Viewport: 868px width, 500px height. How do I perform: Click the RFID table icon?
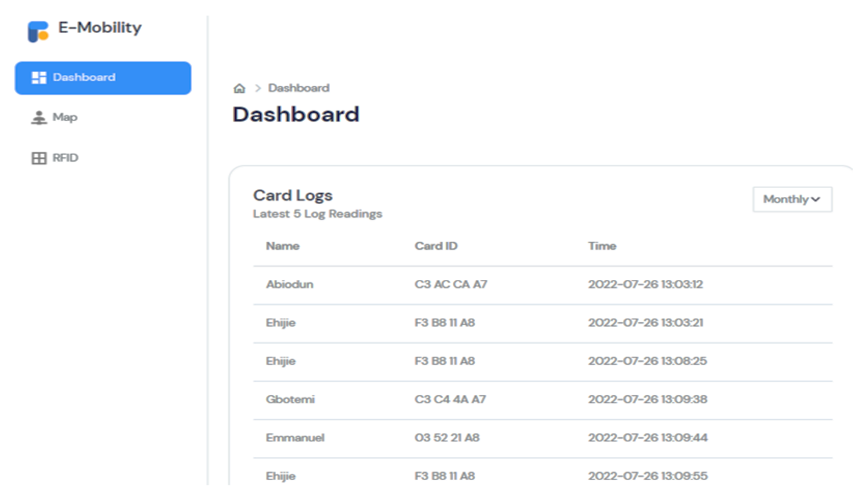click(39, 158)
